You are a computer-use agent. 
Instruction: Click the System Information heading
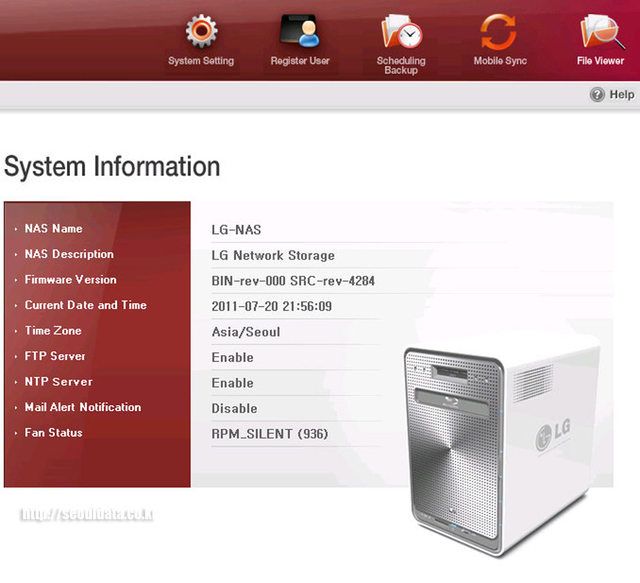tap(112, 167)
